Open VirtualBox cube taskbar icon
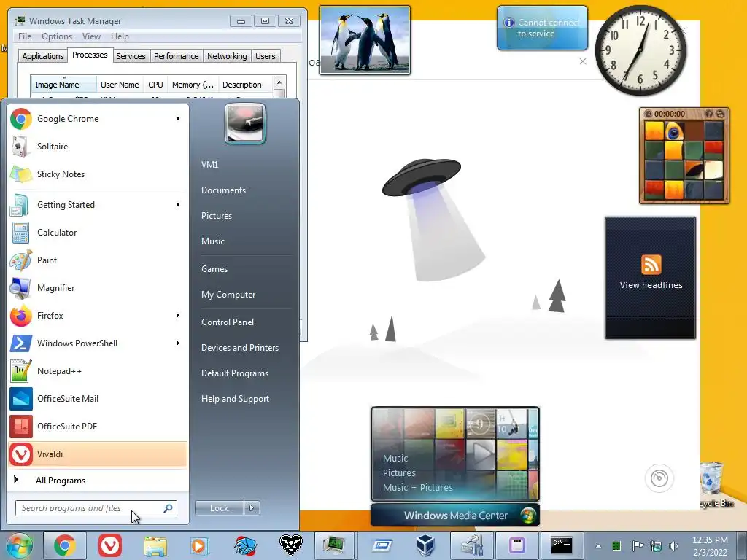 (426, 545)
